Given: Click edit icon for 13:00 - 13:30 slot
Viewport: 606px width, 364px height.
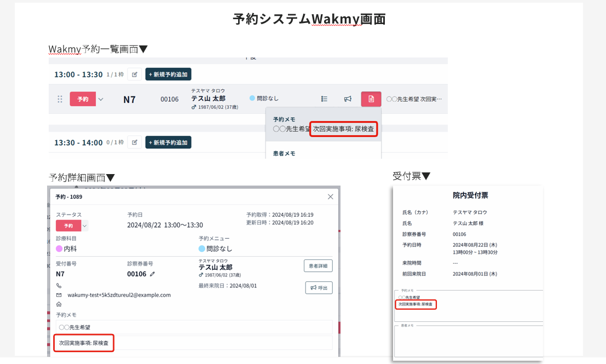Looking at the screenshot, I should click(x=135, y=74).
